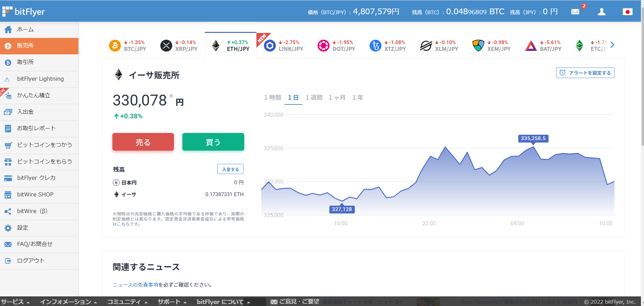Select the pink Polkadot coin icon
Image resolution: width=644 pixels, height=306 pixels.
click(x=323, y=45)
